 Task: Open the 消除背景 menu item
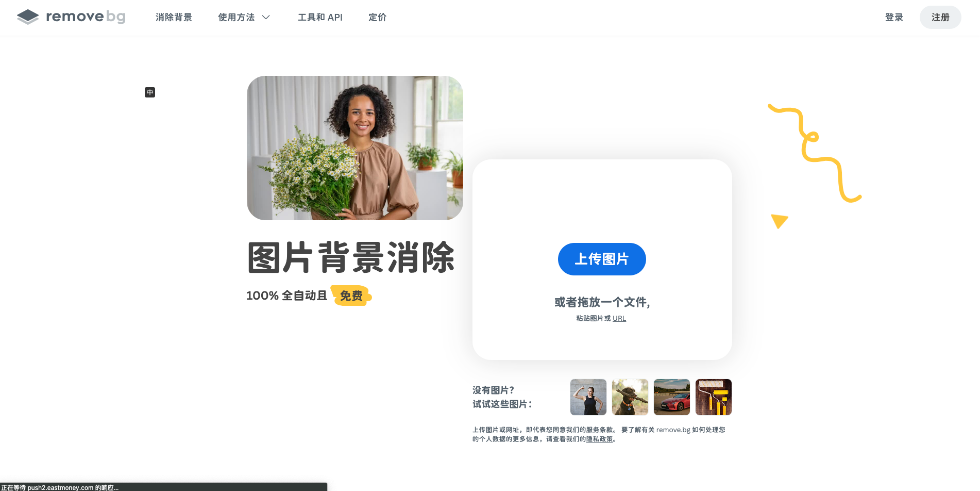(174, 17)
